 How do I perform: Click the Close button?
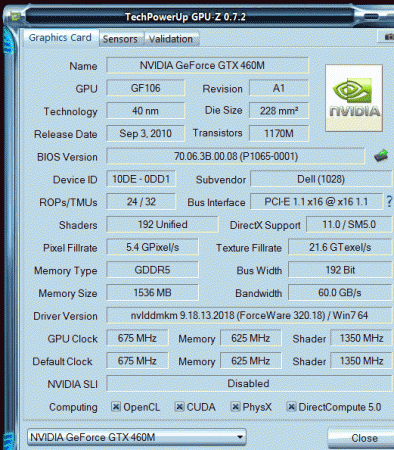(x=363, y=438)
